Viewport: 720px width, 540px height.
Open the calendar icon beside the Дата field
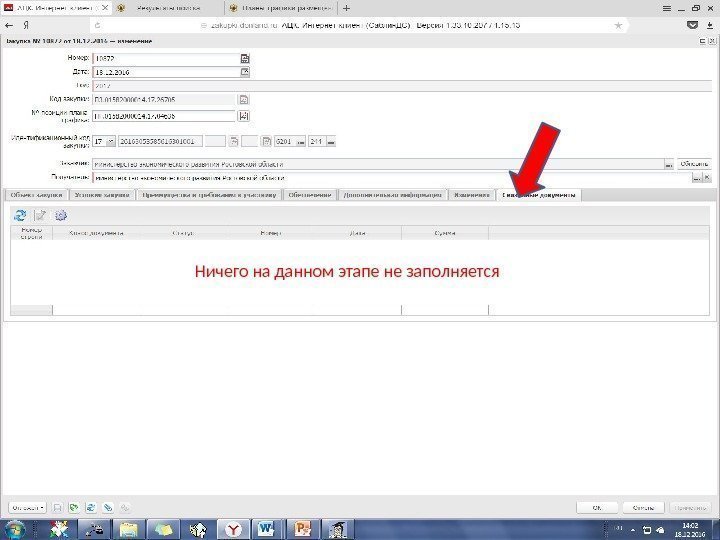point(245,72)
